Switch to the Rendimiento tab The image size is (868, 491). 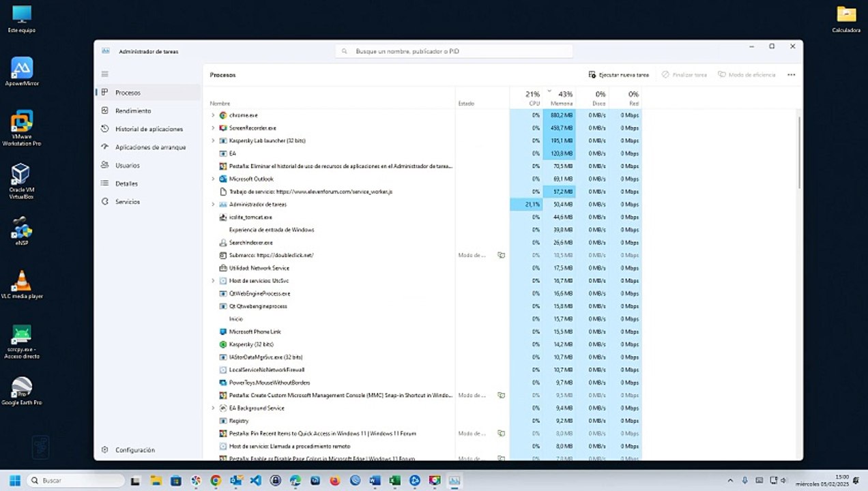tap(149, 110)
